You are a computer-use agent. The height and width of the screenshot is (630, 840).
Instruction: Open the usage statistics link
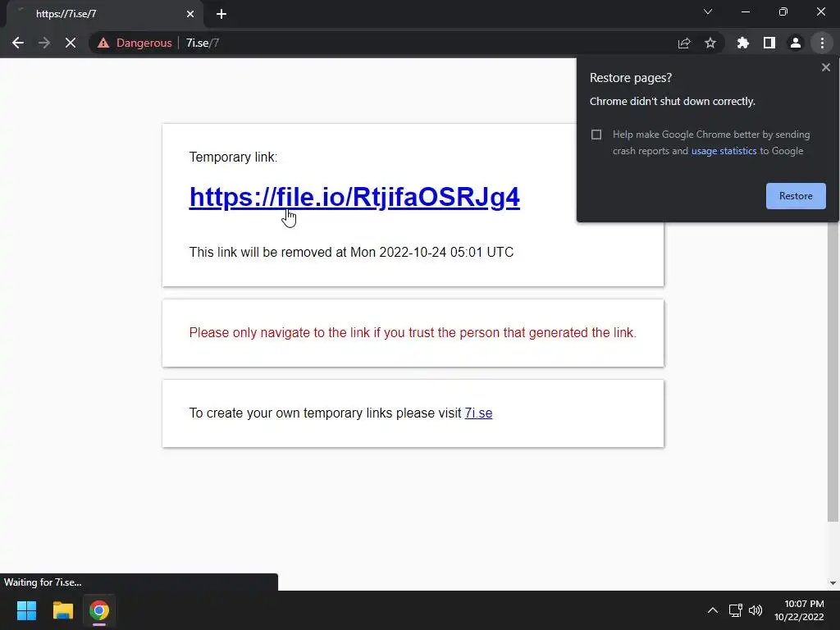click(x=724, y=151)
